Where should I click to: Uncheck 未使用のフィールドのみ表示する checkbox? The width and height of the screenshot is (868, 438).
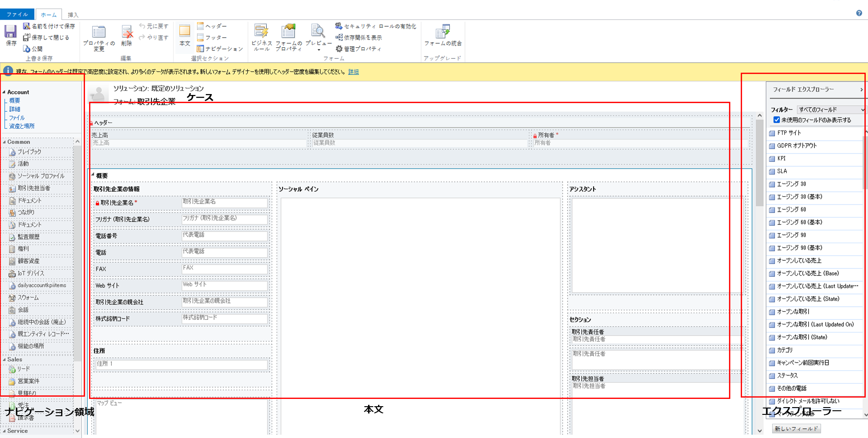pos(777,120)
